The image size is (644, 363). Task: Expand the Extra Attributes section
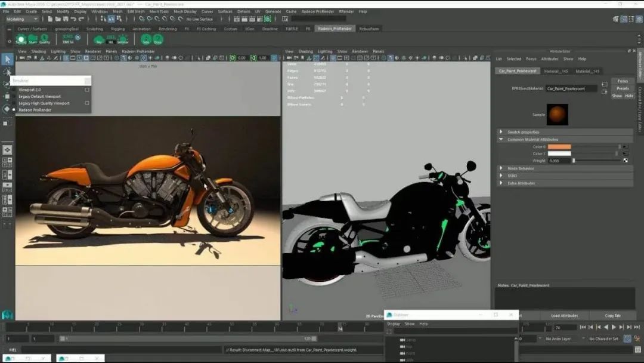[x=564, y=183]
